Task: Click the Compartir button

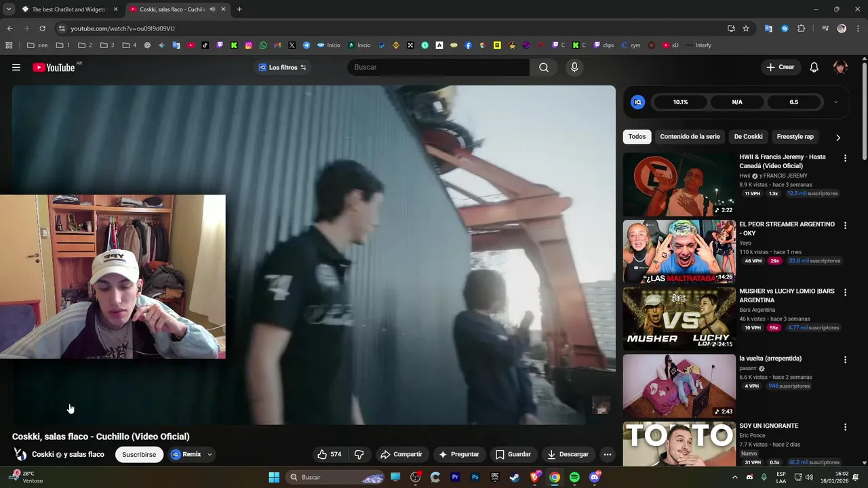Action: tap(401, 454)
